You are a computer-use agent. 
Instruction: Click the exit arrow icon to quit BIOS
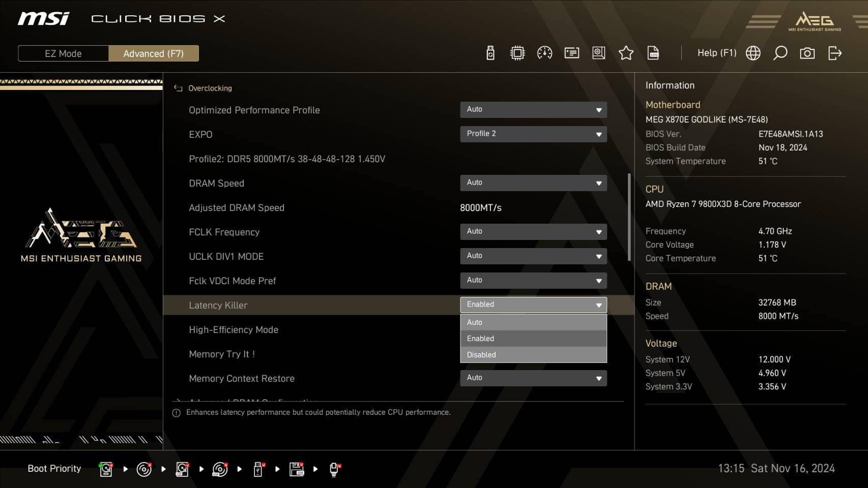(834, 52)
